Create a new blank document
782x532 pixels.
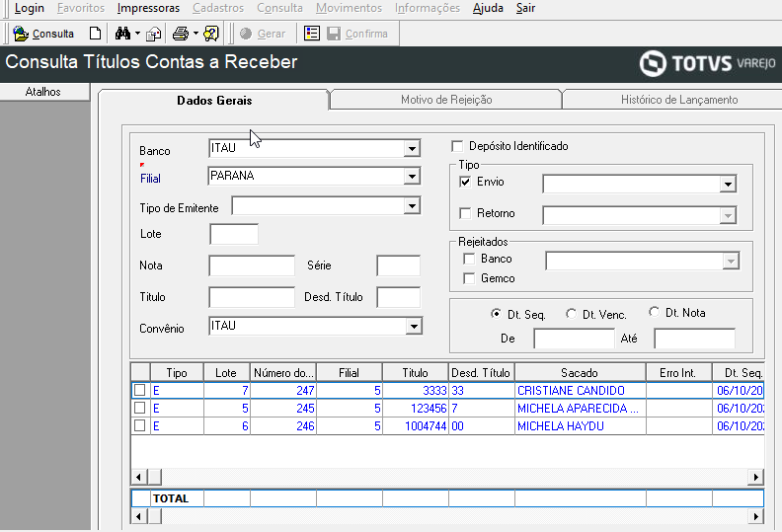pyautogui.click(x=95, y=34)
